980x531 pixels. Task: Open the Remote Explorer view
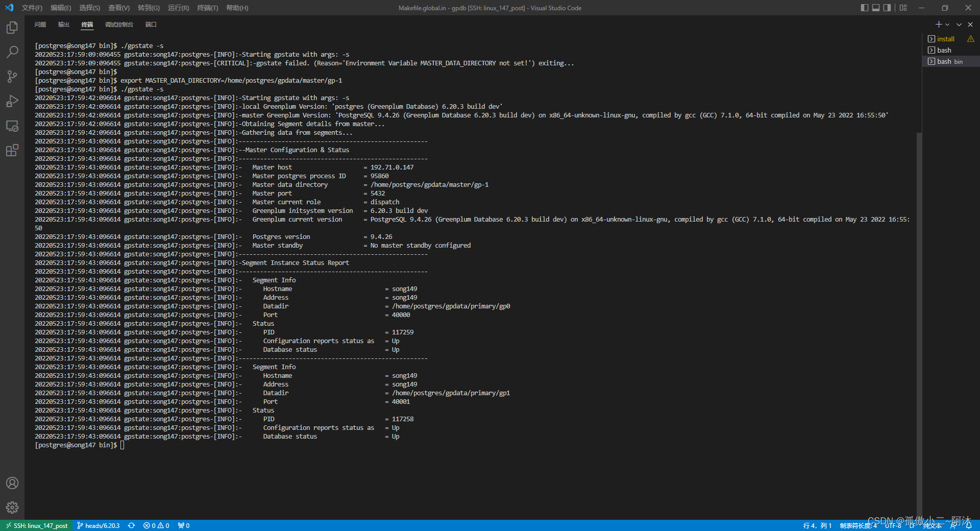click(12, 126)
